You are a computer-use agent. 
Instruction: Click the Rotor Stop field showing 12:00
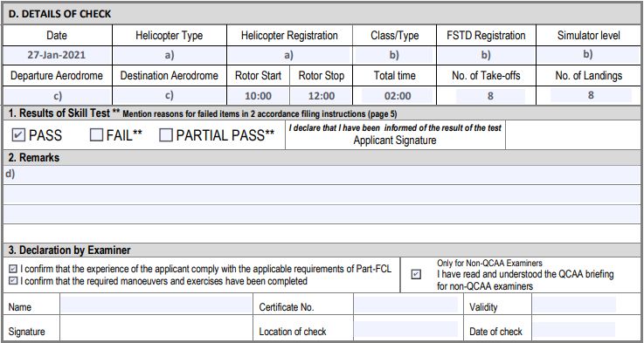click(322, 96)
